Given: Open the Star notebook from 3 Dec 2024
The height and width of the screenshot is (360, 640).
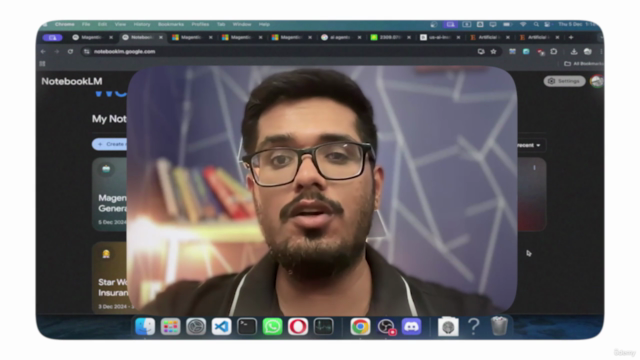Looking at the screenshot, I should (x=109, y=278).
